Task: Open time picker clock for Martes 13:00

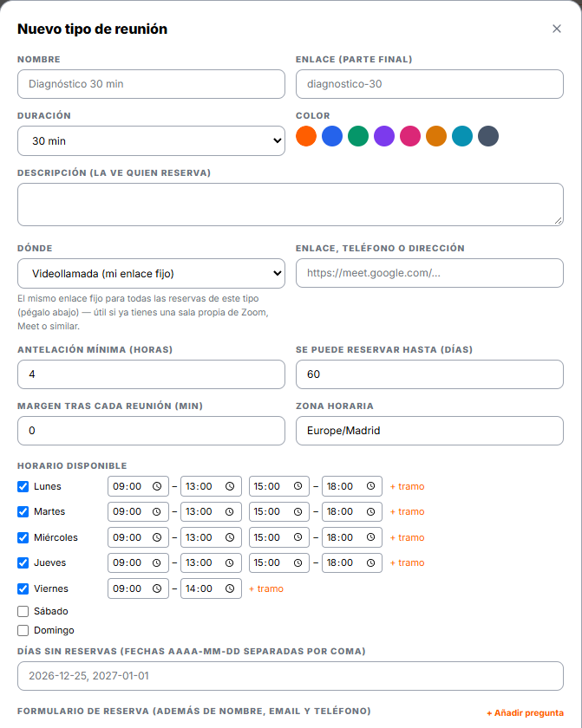Action: tap(230, 511)
